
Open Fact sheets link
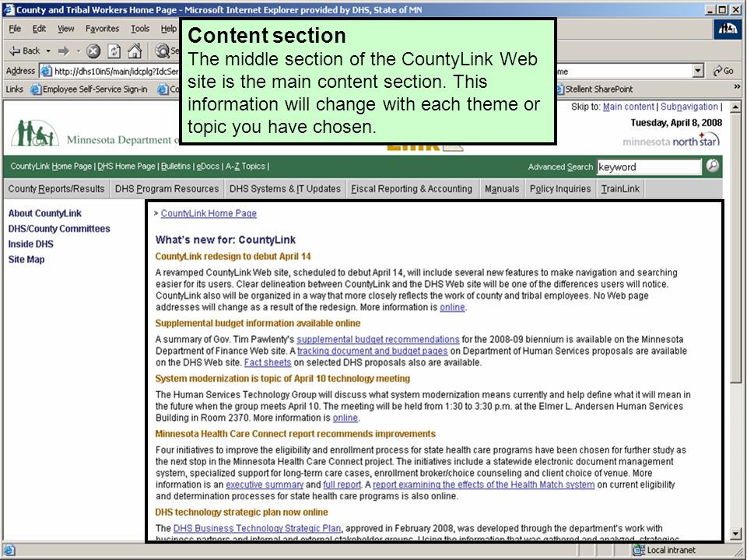click(x=267, y=362)
